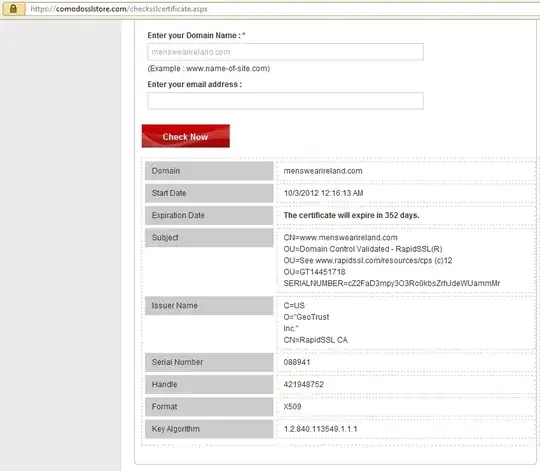Screen dimensions: 540x471
Task: Click serial number value '088941'
Action: pyautogui.click(x=297, y=362)
